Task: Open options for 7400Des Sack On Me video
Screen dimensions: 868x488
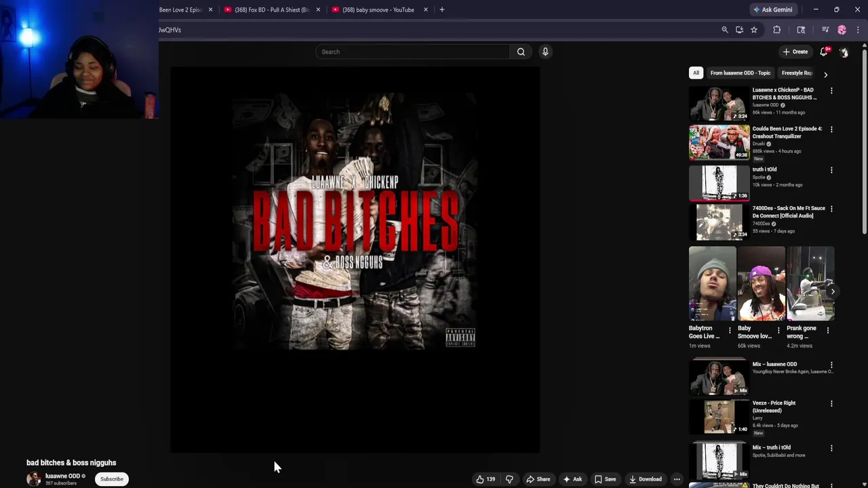Action: point(831,209)
